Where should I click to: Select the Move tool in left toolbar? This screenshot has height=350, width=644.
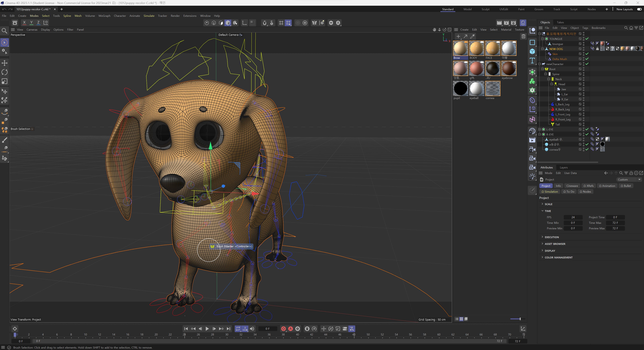(x=5, y=63)
